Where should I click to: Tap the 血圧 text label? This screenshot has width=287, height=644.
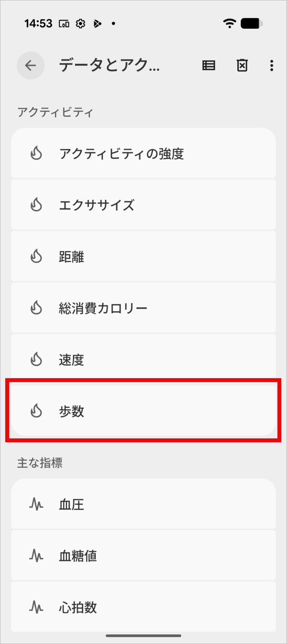72,504
